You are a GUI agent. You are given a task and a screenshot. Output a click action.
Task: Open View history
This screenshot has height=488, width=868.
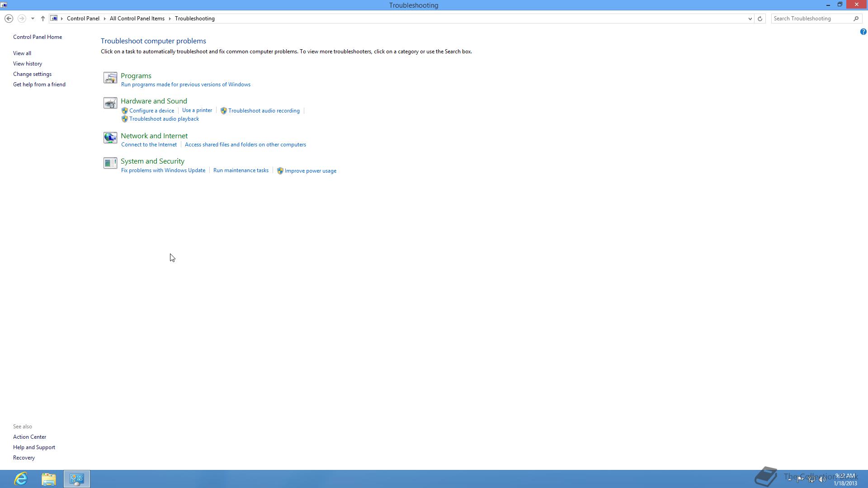[x=28, y=64]
